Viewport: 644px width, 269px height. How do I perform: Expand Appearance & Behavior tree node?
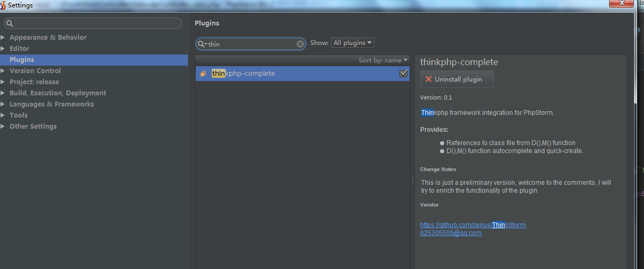pos(3,38)
